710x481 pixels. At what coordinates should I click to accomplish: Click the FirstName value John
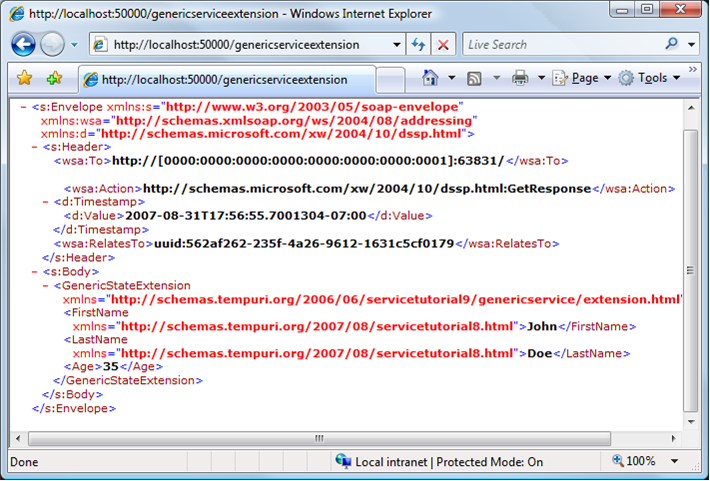pos(542,327)
